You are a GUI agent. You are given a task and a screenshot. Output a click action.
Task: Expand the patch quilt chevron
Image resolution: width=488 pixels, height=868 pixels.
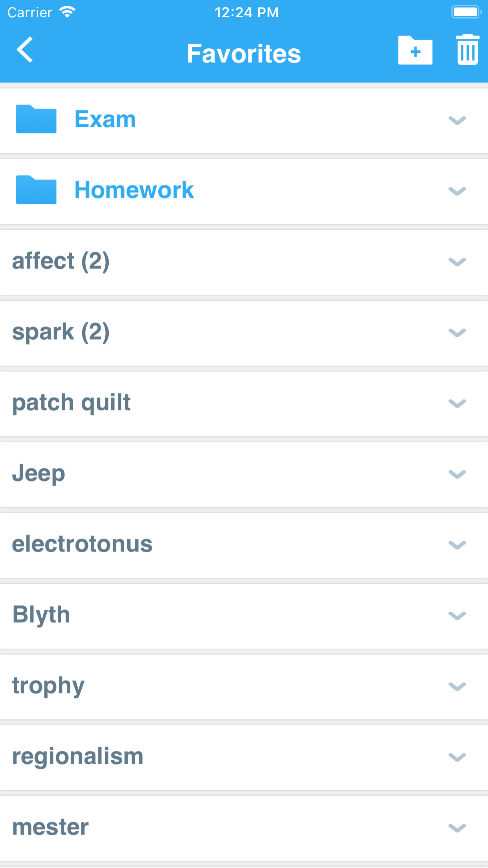point(457,403)
